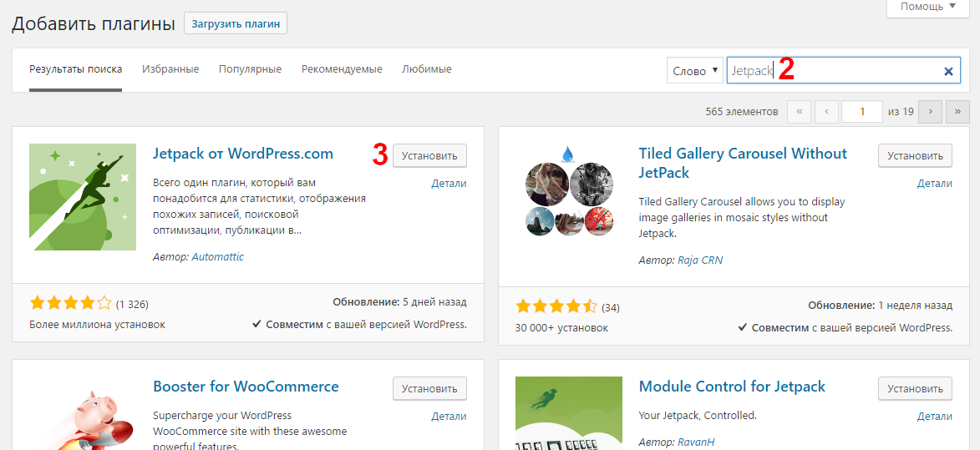980x450 pixels.
Task: Click the Module Control for Jetpack icon
Action: (569, 414)
